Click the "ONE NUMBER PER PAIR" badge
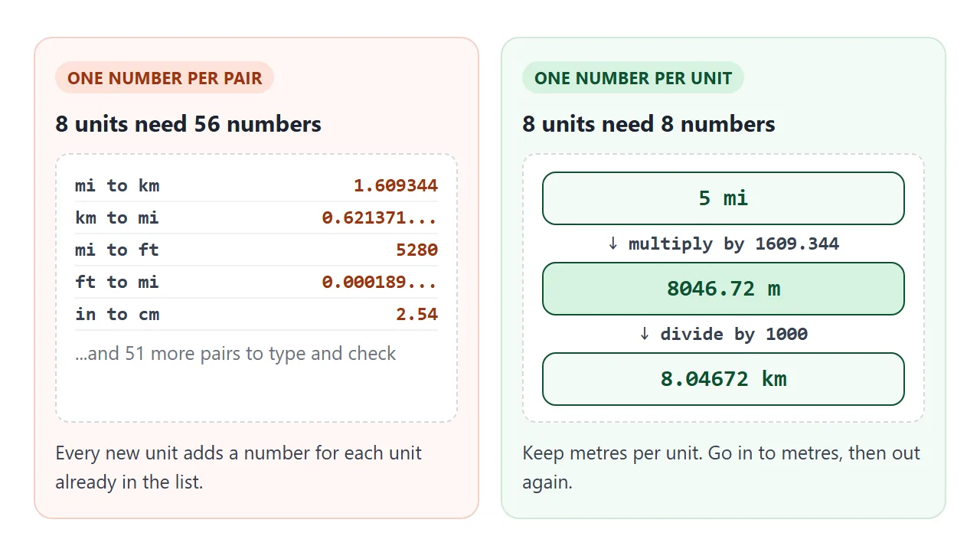The width and height of the screenshot is (980, 559). coord(165,78)
